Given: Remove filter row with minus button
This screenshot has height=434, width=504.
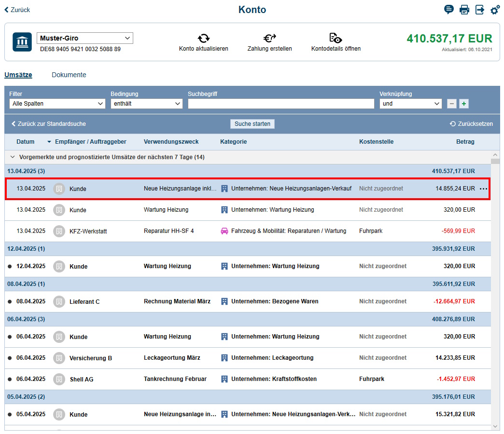Looking at the screenshot, I should coord(451,104).
